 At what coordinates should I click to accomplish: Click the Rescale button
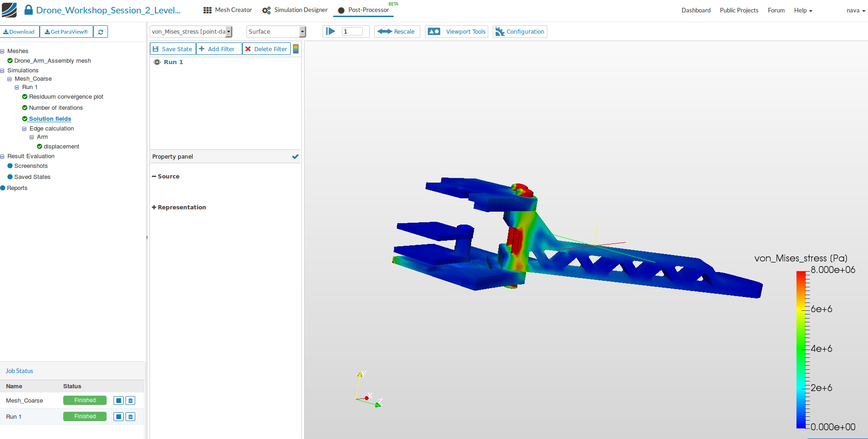pos(397,31)
